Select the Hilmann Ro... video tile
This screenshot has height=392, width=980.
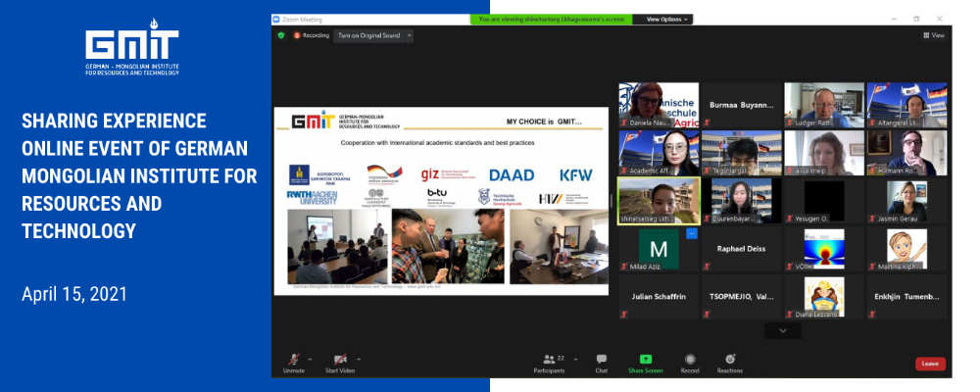tap(906, 153)
